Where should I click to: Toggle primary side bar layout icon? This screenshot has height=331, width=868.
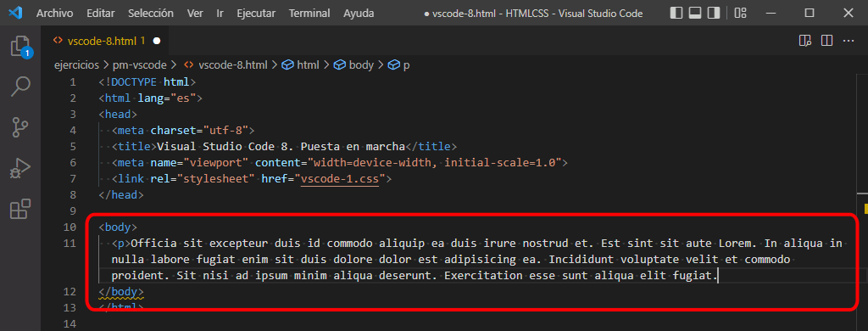(676, 13)
